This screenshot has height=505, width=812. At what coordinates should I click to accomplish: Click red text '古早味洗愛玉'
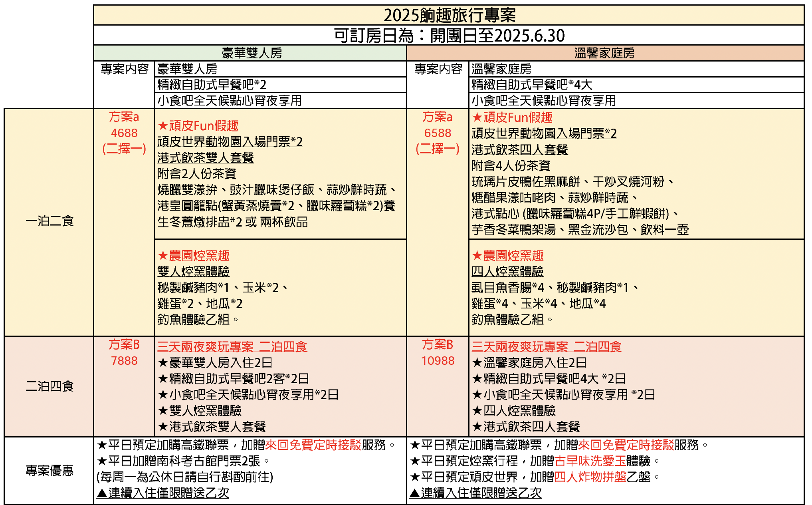pos(590,461)
